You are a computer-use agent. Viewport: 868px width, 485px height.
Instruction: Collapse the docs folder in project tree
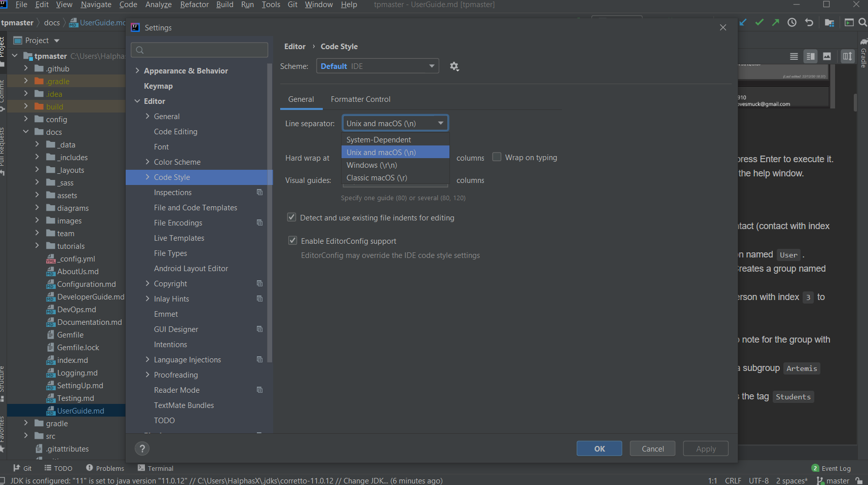click(x=26, y=132)
